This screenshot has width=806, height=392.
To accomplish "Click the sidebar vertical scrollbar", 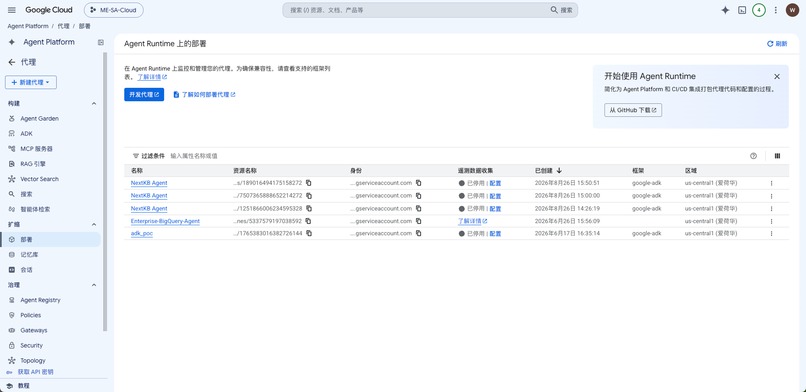I will click(x=105, y=191).
